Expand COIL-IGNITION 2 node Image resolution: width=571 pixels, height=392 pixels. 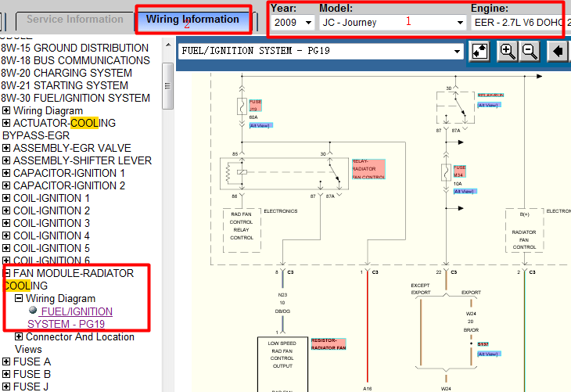pos(6,210)
